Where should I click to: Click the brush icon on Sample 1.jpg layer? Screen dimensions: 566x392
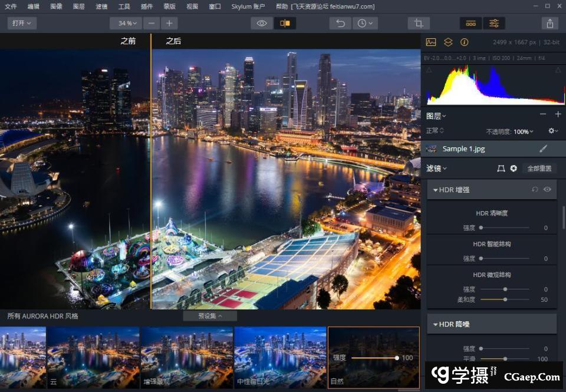pos(543,149)
